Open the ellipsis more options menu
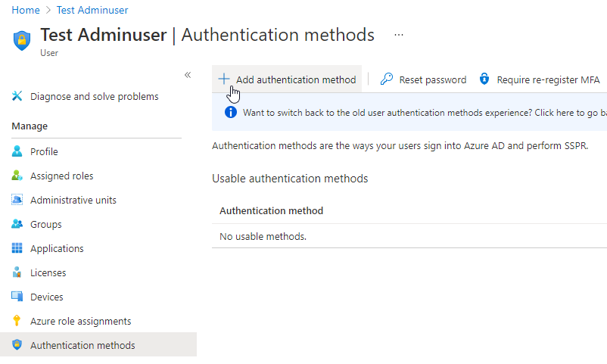 coord(399,35)
